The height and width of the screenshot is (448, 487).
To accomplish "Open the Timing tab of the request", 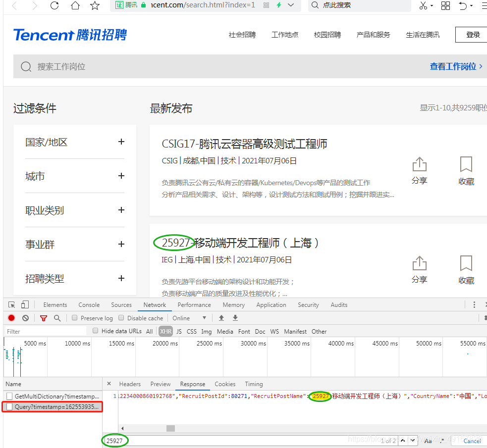I will (254, 384).
